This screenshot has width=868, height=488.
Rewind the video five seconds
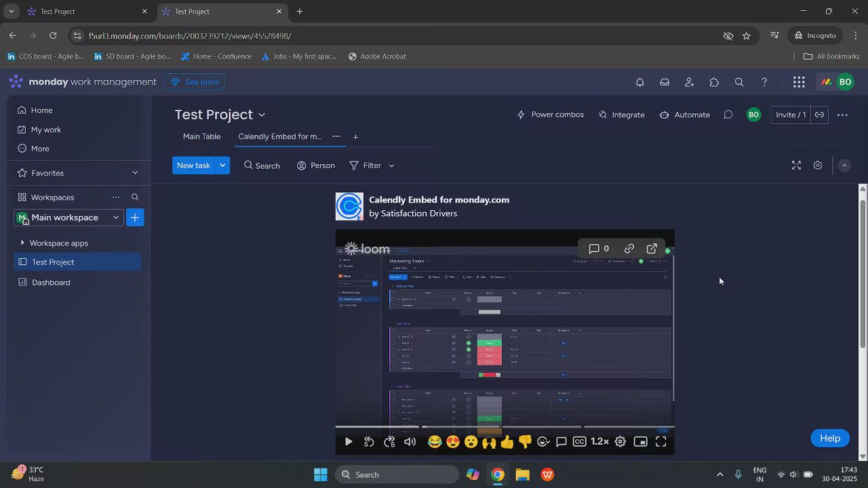click(369, 442)
